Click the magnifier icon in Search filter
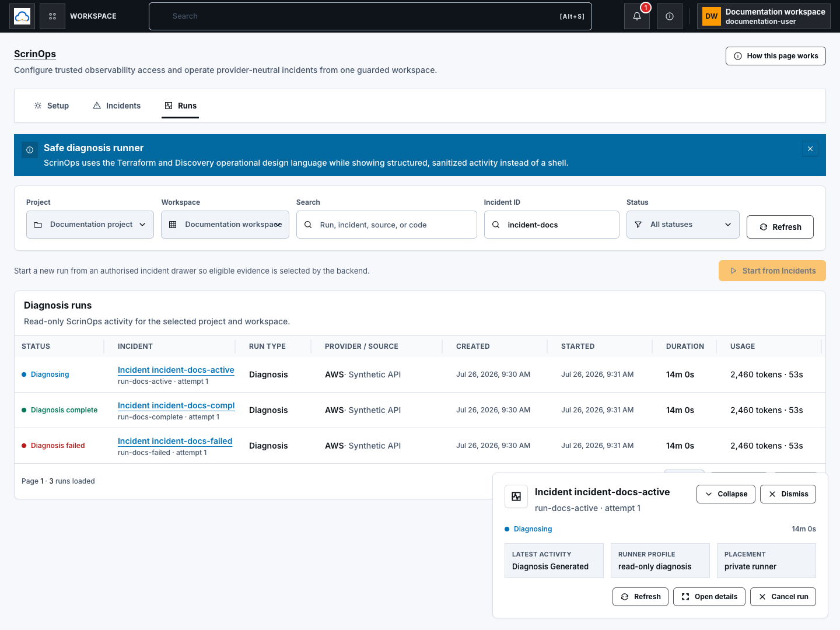 pos(308,225)
